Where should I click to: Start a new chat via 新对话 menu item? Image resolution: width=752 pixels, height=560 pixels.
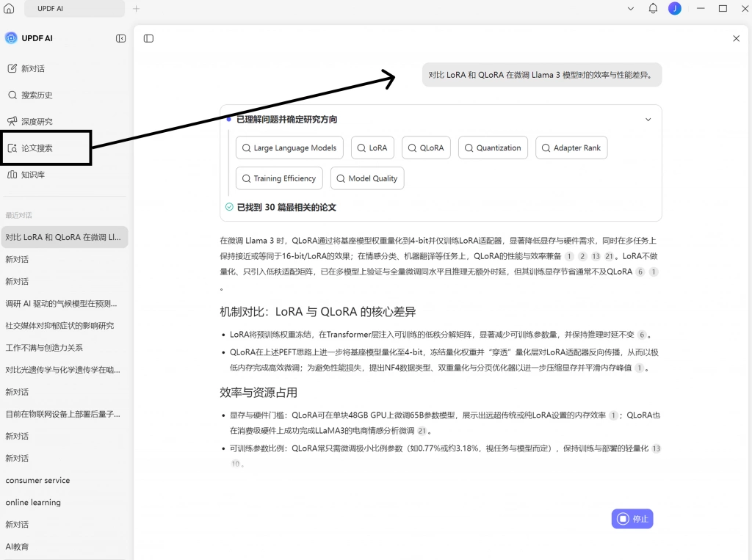click(65, 68)
